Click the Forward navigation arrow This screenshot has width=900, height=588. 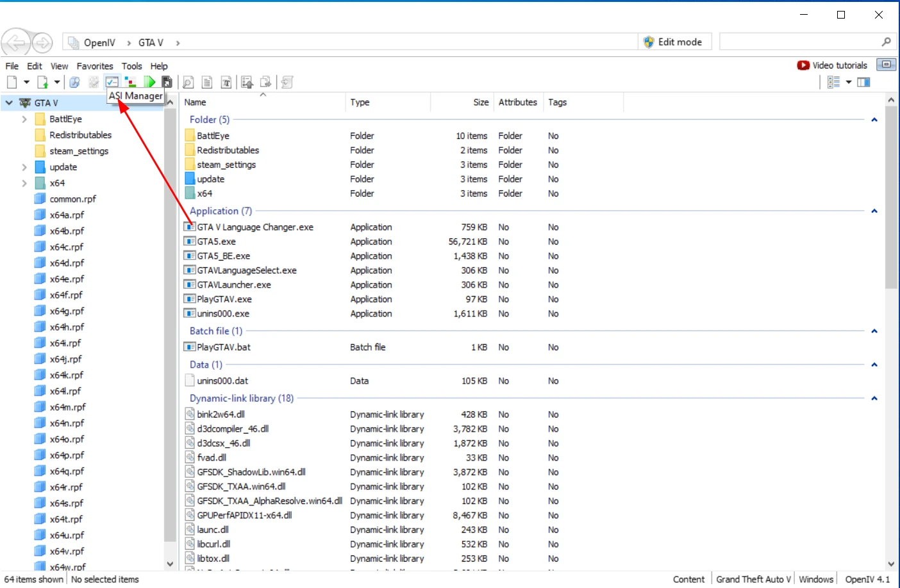[x=42, y=43]
